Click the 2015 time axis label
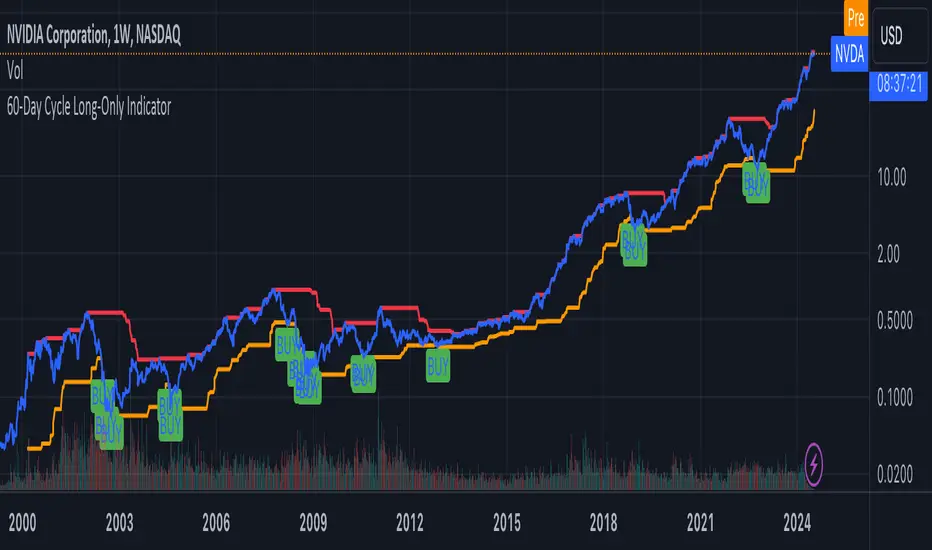 point(507,523)
